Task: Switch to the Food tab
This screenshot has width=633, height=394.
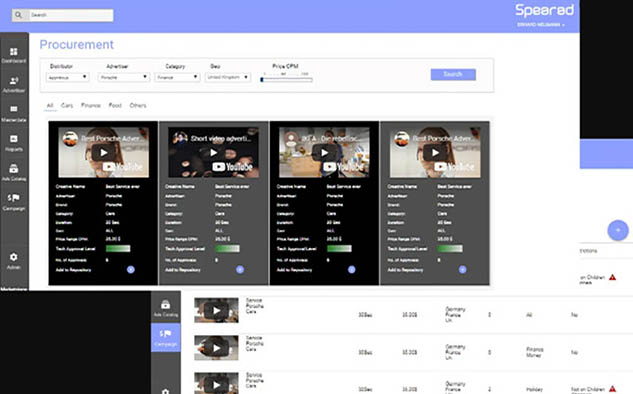Action: click(x=115, y=105)
